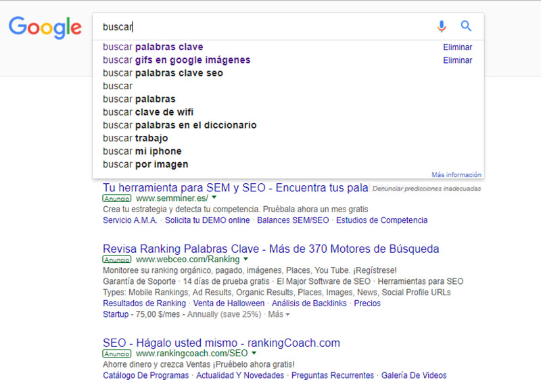Image resolution: width=541 pixels, height=392 pixels.
Task: Expand the "Más" pricing dropdown
Action: (279, 314)
